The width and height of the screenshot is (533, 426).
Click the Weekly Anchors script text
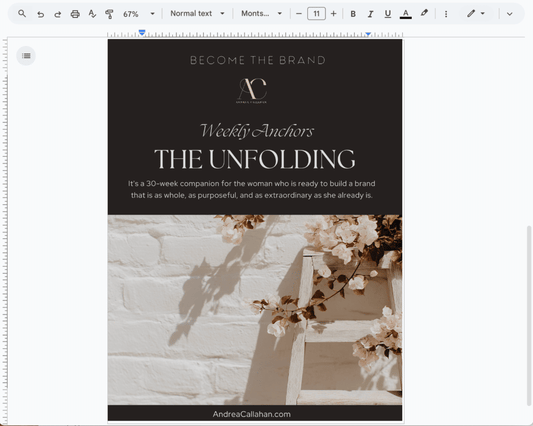click(257, 131)
